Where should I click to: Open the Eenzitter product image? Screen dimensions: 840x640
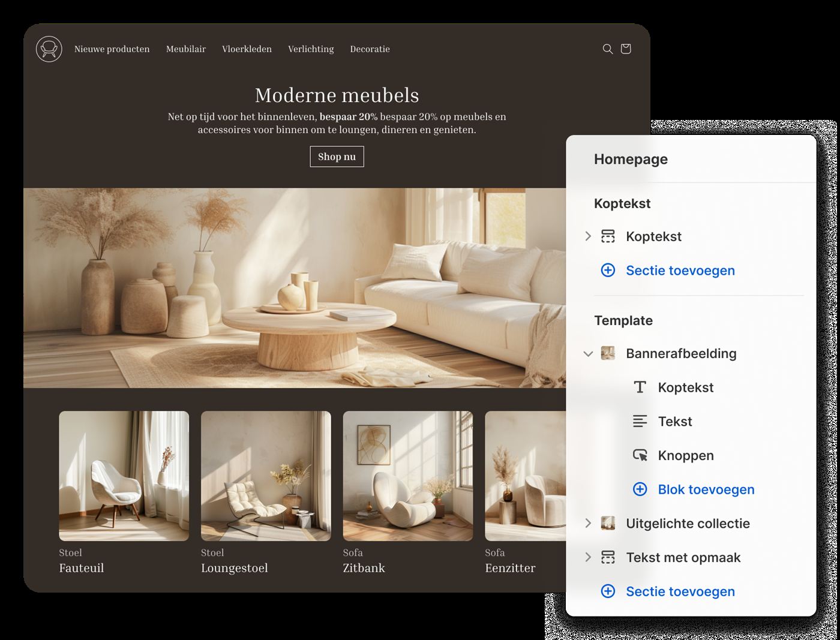(x=526, y=476)
